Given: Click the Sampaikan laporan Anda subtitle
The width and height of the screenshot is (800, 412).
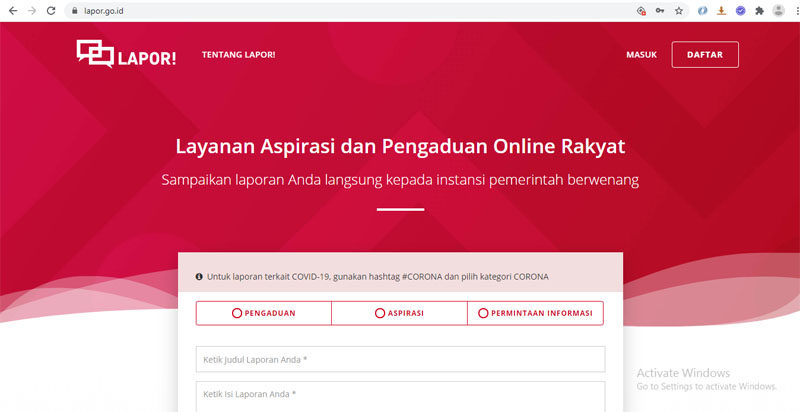Looking at the screenshot, I should click(400, 180).
